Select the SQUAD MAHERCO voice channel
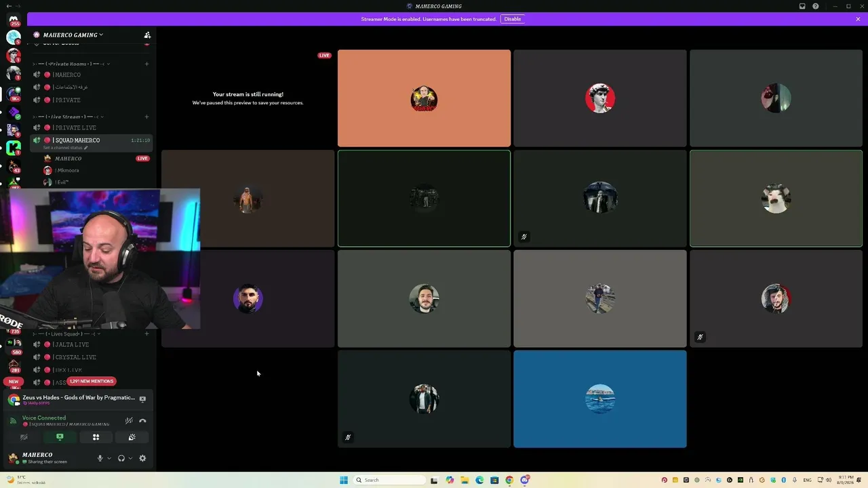Screen dimensions: 868x488 click(x=91, y=142)
